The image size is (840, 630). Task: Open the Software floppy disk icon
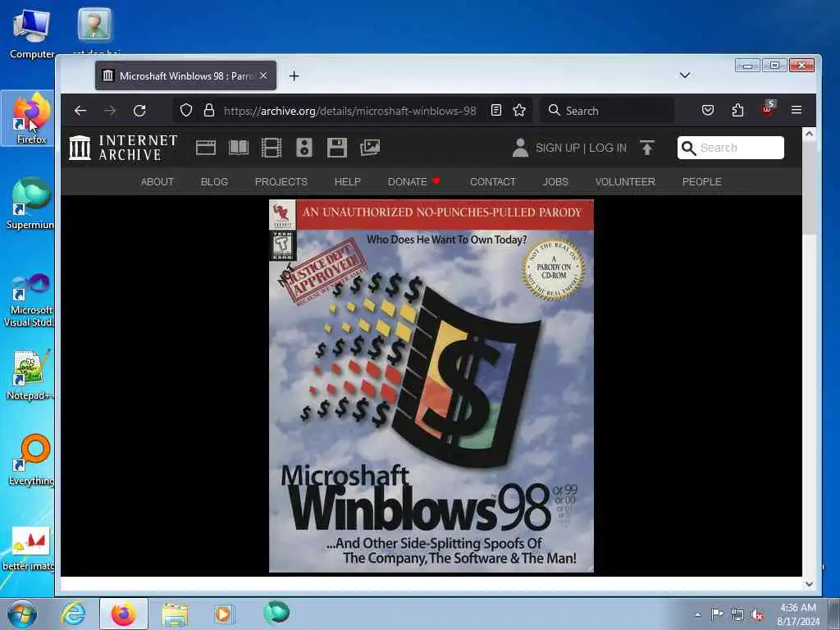pyautogui.click(x=337, y=148)
